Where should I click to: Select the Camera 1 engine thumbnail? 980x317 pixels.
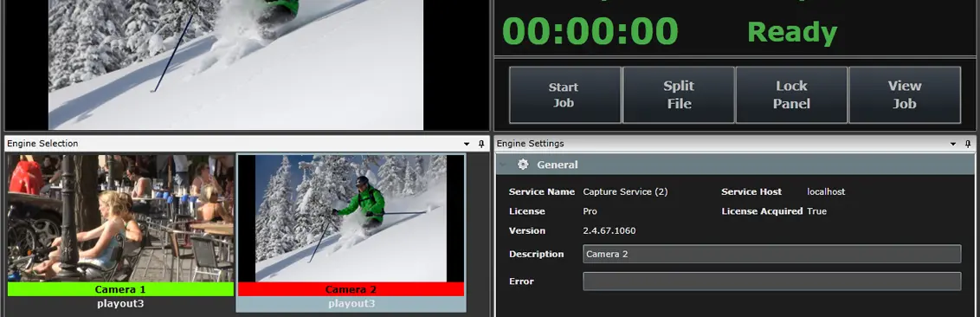120,218
